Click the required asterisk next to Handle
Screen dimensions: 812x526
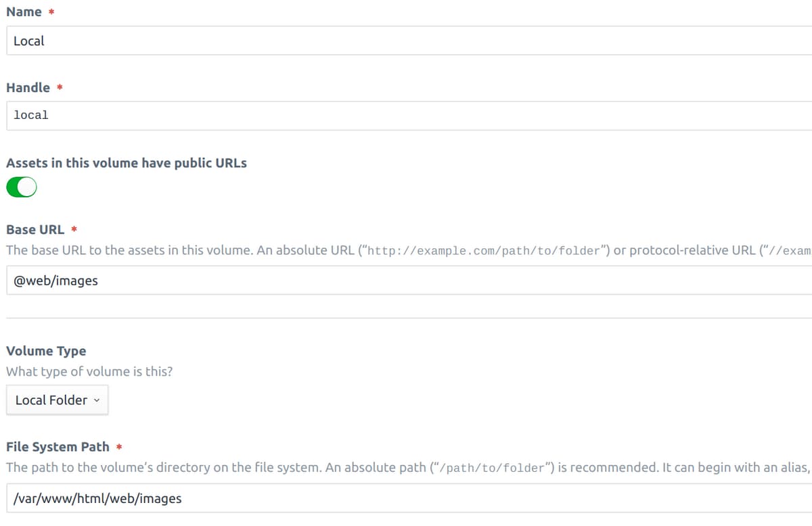click(59, 88)
